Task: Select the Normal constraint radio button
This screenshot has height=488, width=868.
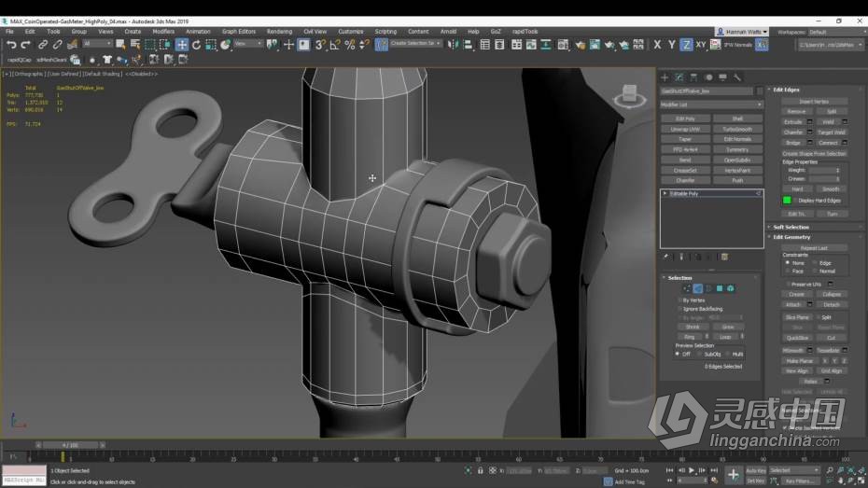Action: coord(815,272)
